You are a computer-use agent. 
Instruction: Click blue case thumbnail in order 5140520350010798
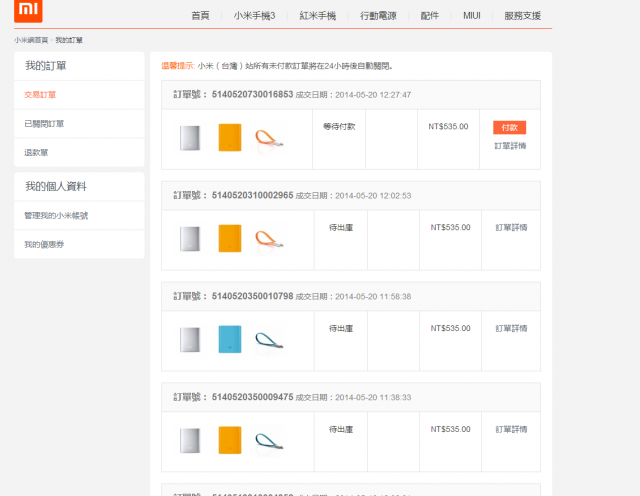[x=230, y=339]
